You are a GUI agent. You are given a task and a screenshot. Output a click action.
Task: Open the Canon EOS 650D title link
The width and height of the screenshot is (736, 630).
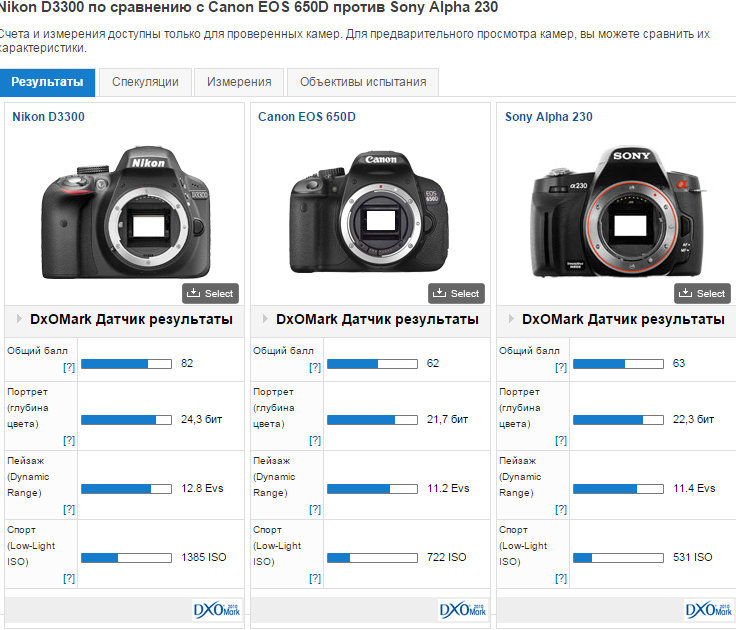[x=307, y=117]
